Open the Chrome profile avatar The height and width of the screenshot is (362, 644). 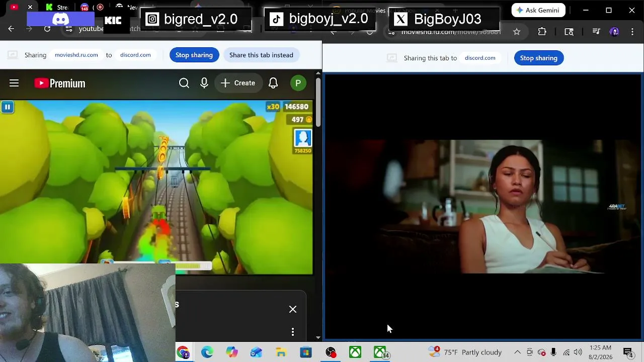tap(614, 32)
